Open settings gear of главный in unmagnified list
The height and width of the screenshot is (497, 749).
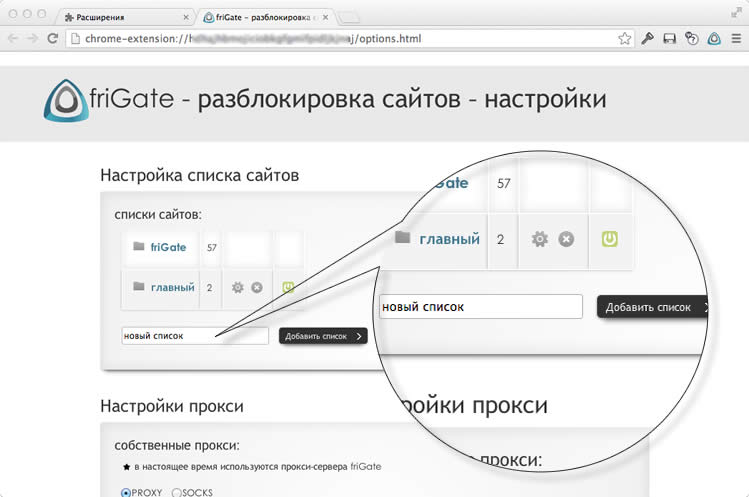click(x=237, y=287)
